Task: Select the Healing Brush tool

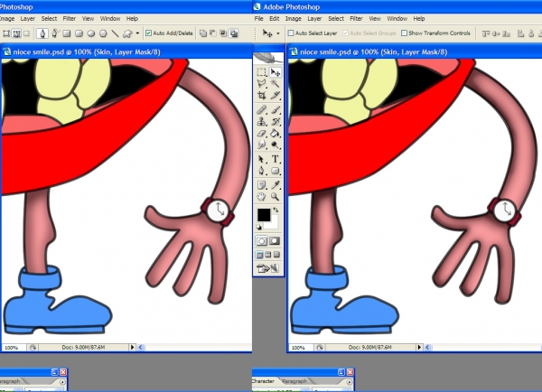Action: (x=262, y=110)
